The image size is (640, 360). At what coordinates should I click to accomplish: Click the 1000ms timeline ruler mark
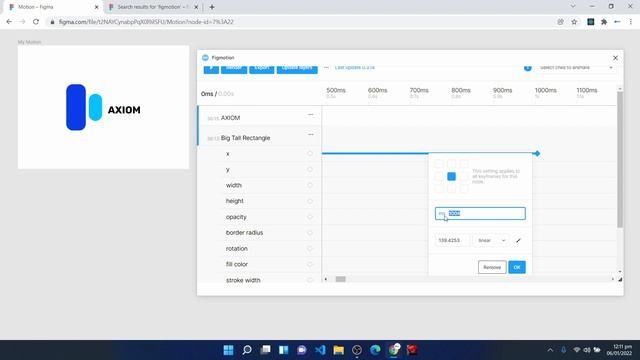click(x=545, y=90)
